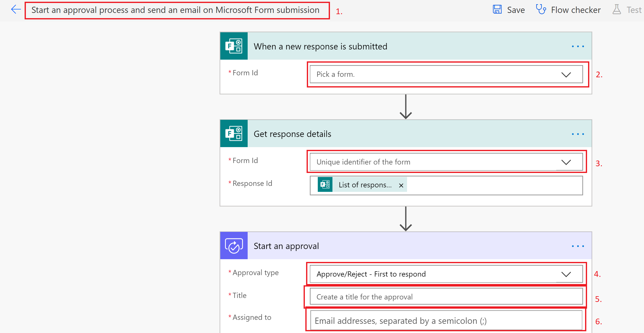644x333 pixels.
Task: Click 'Create a title for the approval' field
Action: (446, 297)
